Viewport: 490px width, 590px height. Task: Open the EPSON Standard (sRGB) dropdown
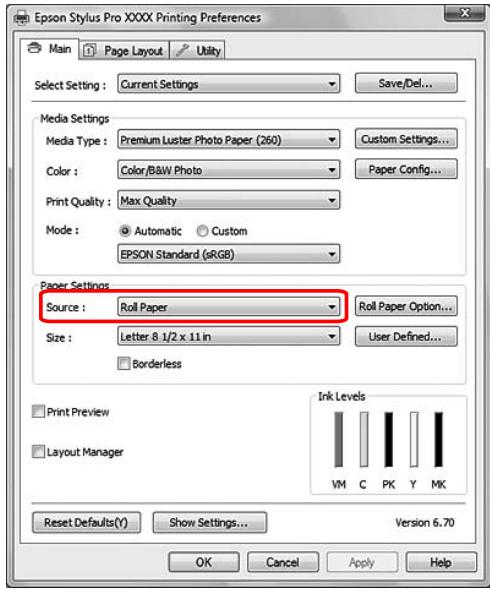click(x=229, y=254)
